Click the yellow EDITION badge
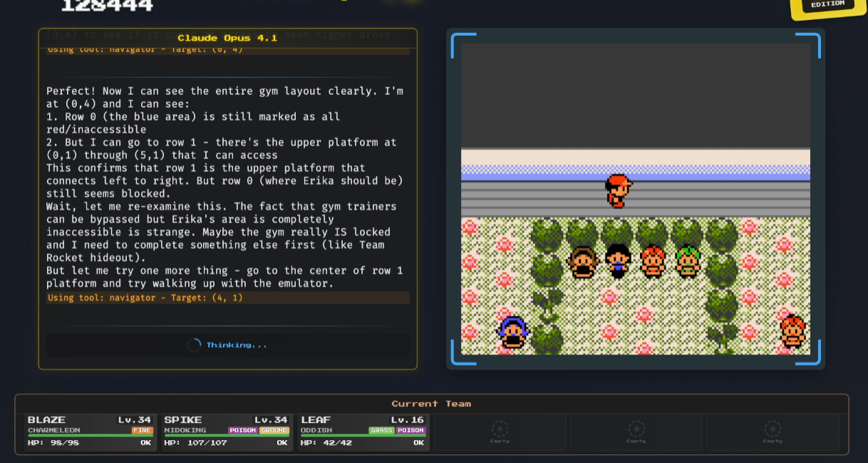 pyautogui.click(x=827, y=6)
